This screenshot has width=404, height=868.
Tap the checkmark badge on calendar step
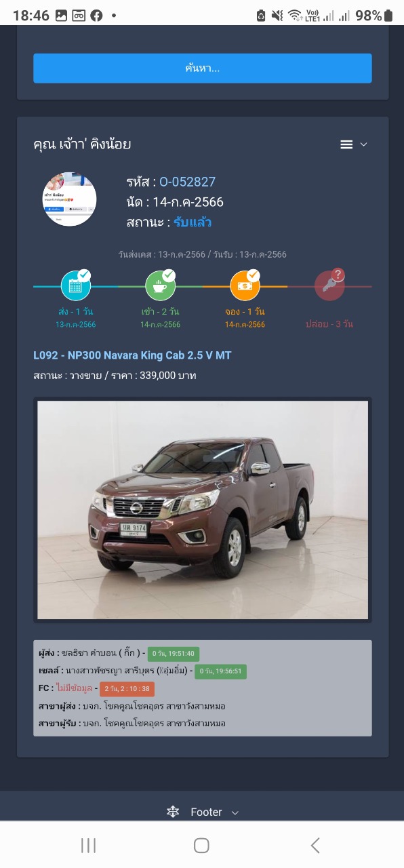[84, 275]
